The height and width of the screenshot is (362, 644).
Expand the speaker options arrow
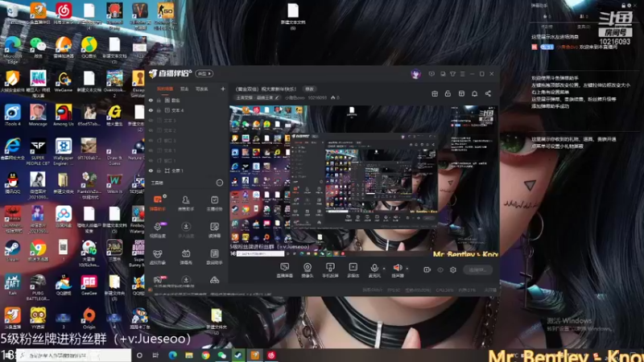(x=407, y=269)
